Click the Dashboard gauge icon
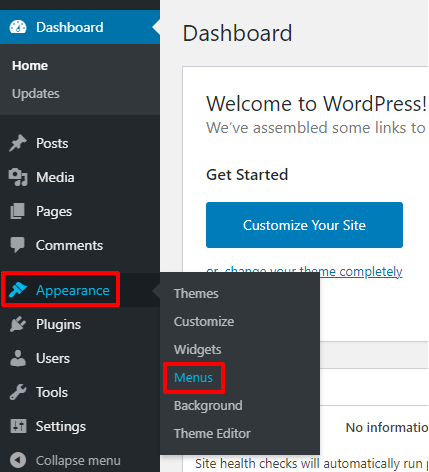 click(18, 27)
